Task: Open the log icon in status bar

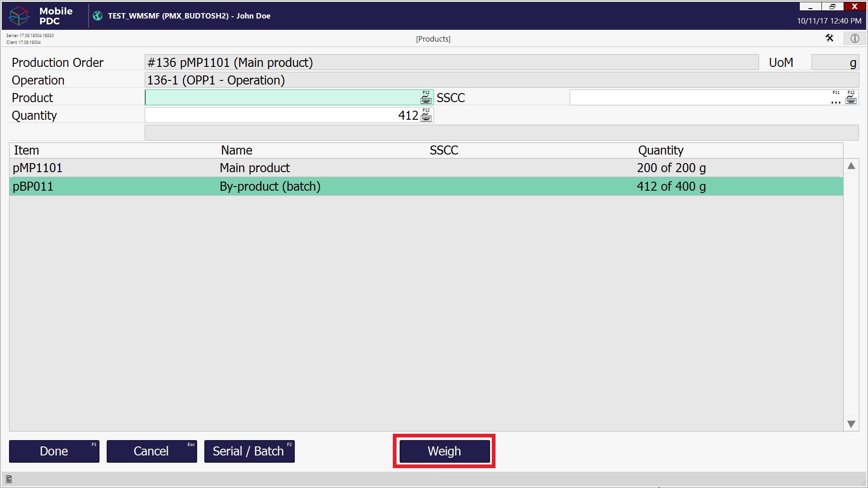Action: (9, 479)
